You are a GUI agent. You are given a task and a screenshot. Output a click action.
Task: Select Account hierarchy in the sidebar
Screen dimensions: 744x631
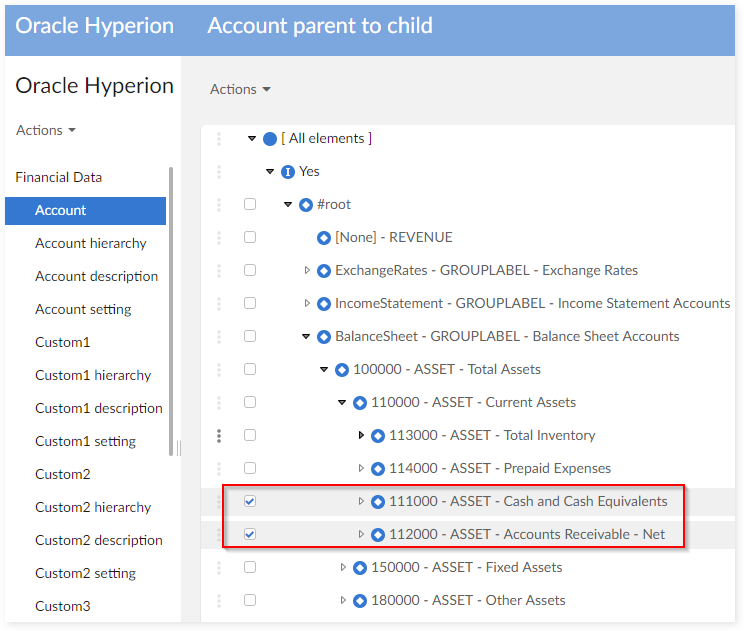pos(90,243)
